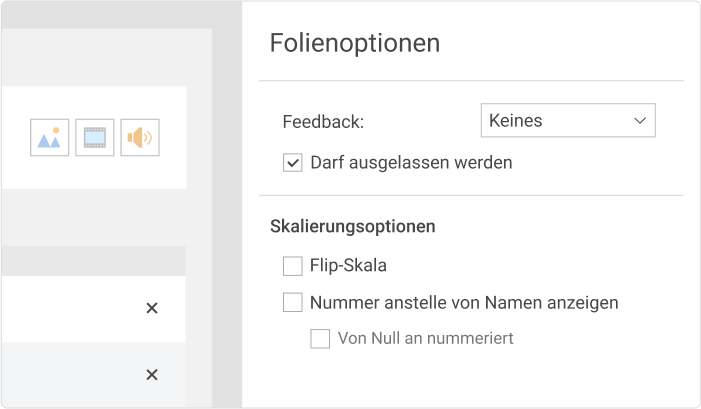Viewport: 701px width, 409px height.
Task: Click the chevron arrow in Feedback combo box
Action: click(640, 121)
